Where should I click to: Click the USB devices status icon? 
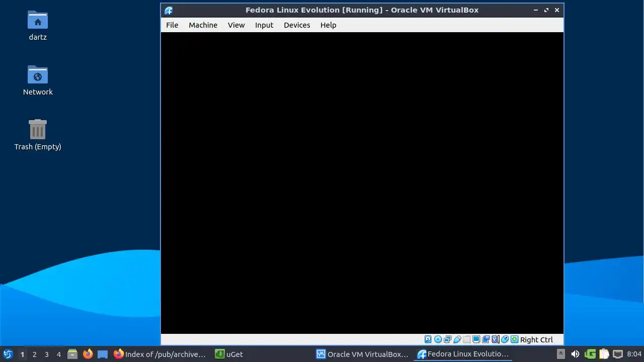(x=457, y=339)
